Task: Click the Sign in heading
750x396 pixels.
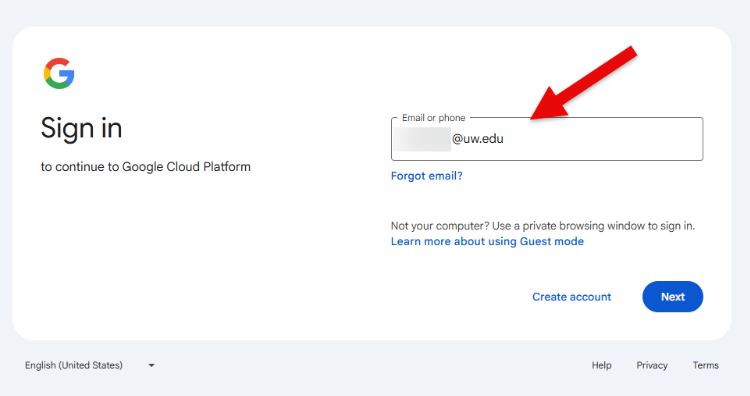Action: [x=81, y=128]
